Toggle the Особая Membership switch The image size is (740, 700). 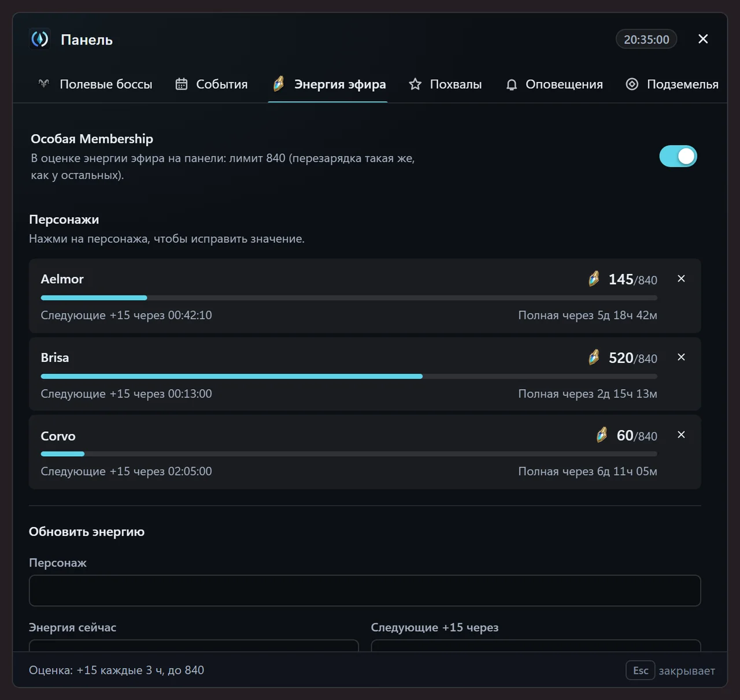click(678, 156)
